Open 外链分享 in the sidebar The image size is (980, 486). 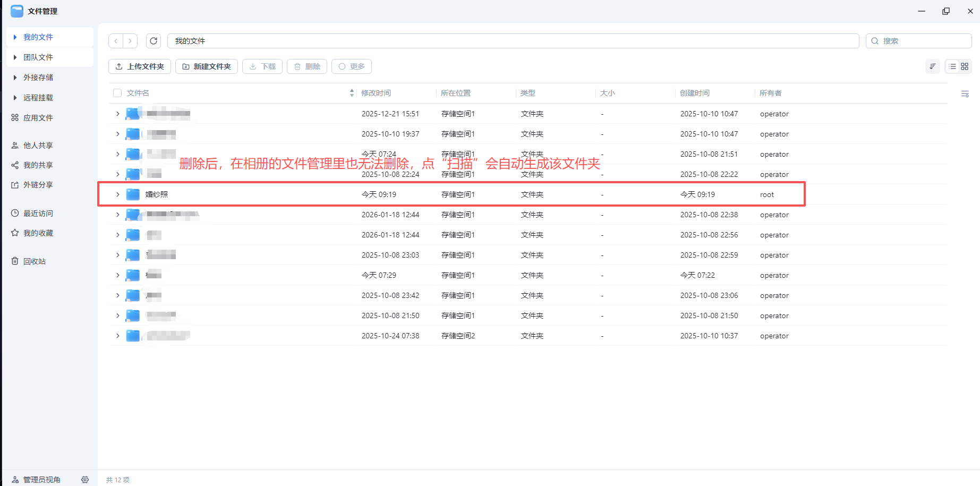click(38, 184)
